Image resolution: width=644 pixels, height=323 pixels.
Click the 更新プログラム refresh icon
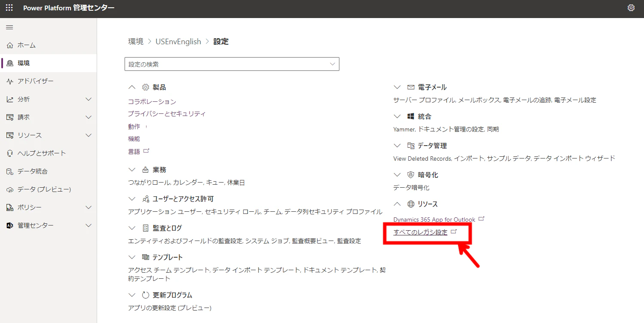[145, 295]
